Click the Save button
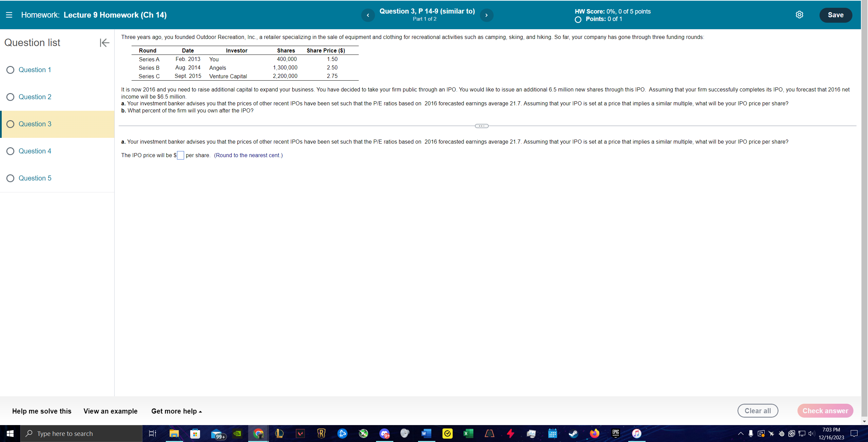The width and height of the screenshot is (868, 442). (836, 15)
